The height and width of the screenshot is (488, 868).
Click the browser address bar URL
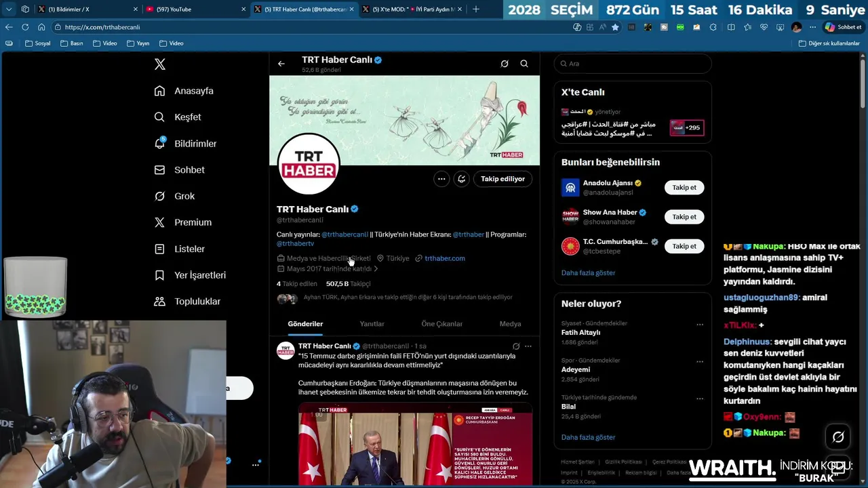point(102,27)
